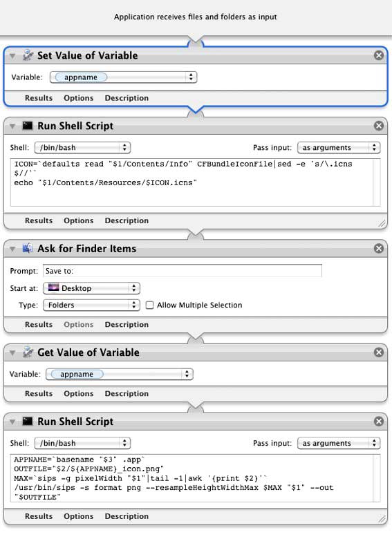The height and width of the screenshot is (539, 392).
Task: Show Results of Ask for Finder Items
Action: (39, 324)
